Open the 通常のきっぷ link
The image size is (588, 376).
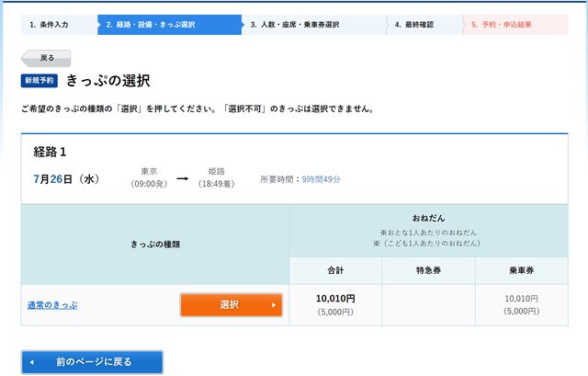[x=52, y=305]
